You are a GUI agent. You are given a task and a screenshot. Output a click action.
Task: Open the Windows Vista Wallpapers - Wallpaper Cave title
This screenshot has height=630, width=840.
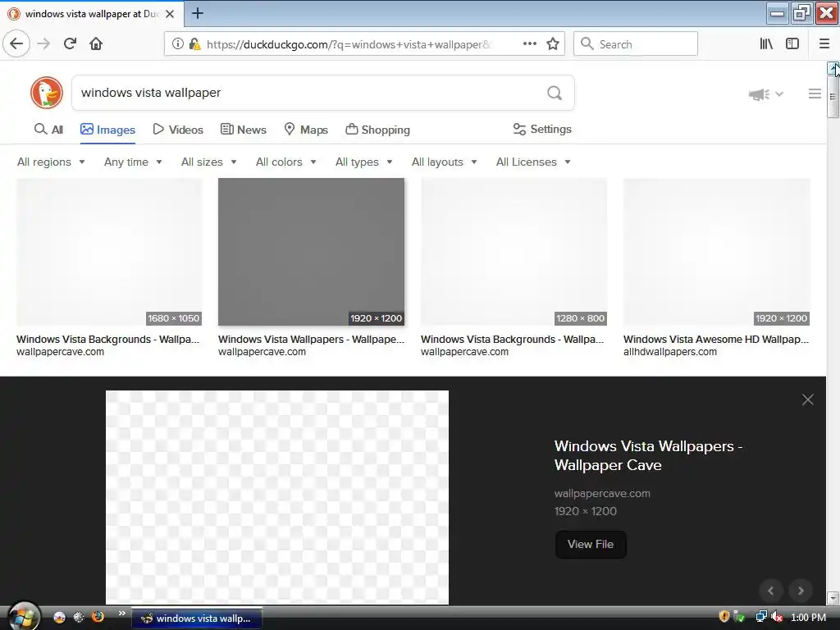648,455
